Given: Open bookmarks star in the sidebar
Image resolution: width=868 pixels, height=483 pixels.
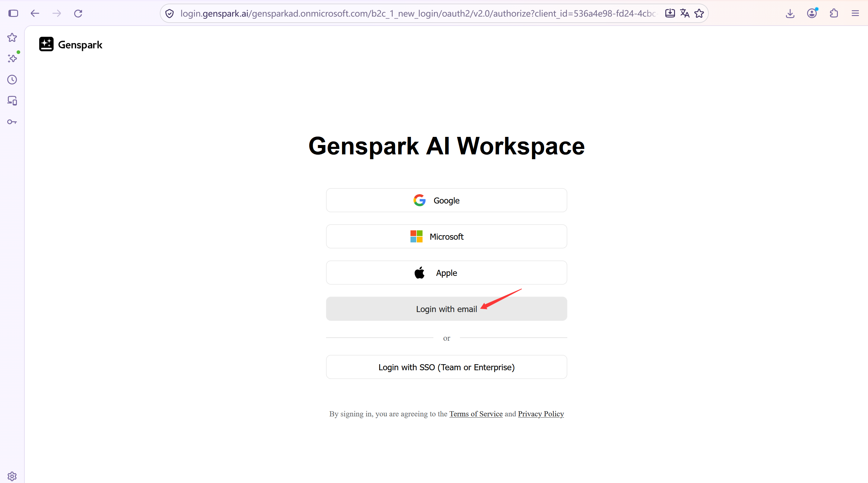Looking at the screenshot, I should pyautogui.click(x=12, y=37).
